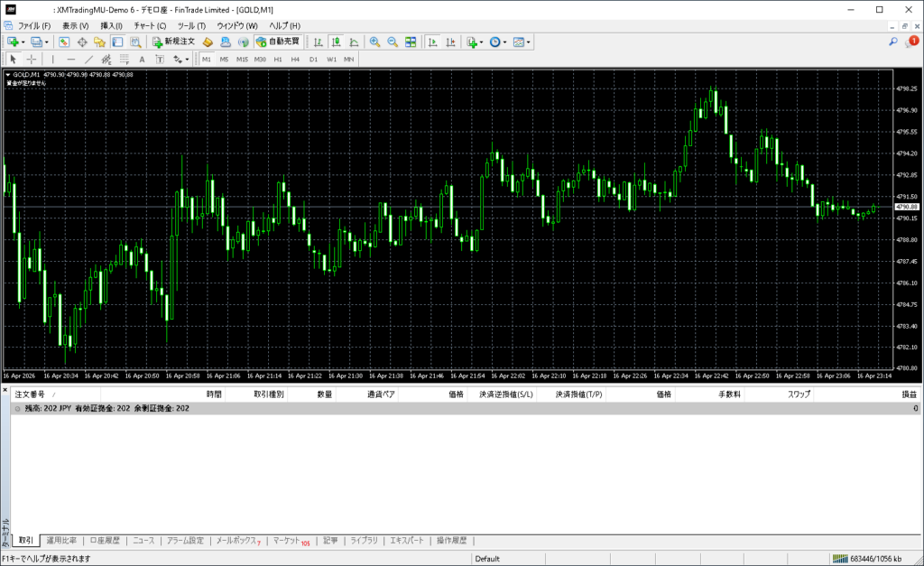
Task: Click the 損益 column header
Action: pos(909,394)
